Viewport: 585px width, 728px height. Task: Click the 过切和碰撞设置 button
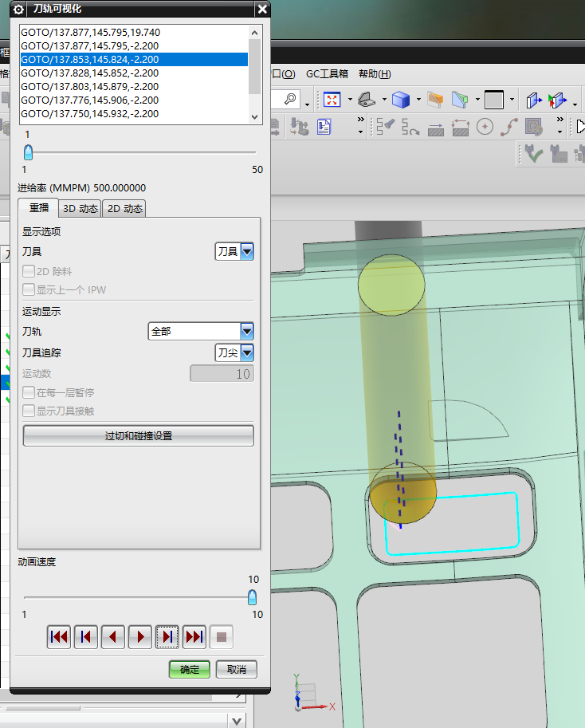(x=138, y=436)
